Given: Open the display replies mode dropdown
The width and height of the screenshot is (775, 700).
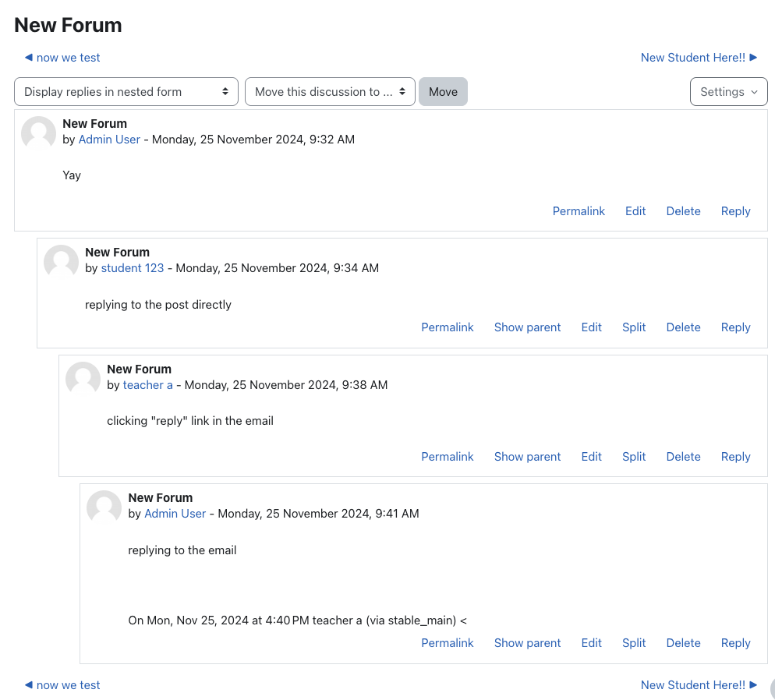Looking at the screenshot, I should [x=126, y=92].
